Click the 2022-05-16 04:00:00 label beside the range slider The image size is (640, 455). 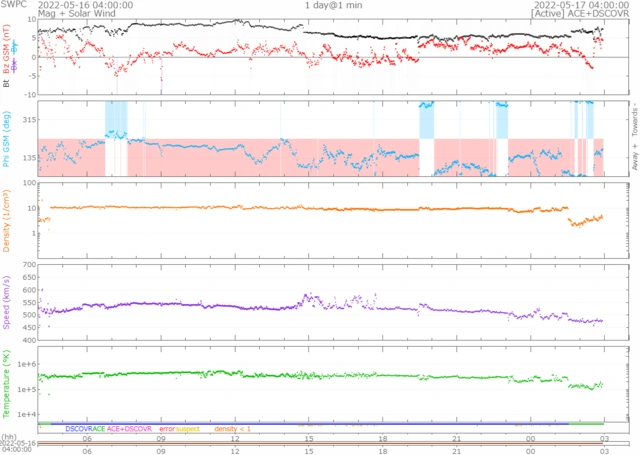(x=18, y=446)
